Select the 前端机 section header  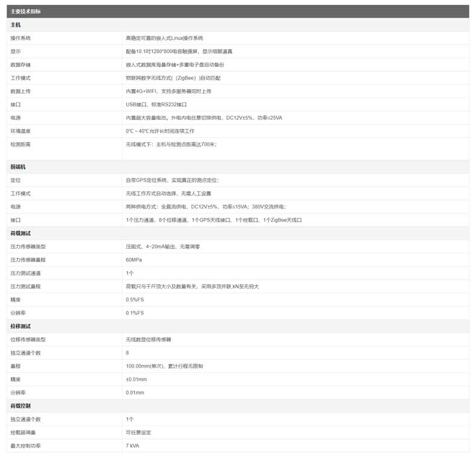click(18, 167)
